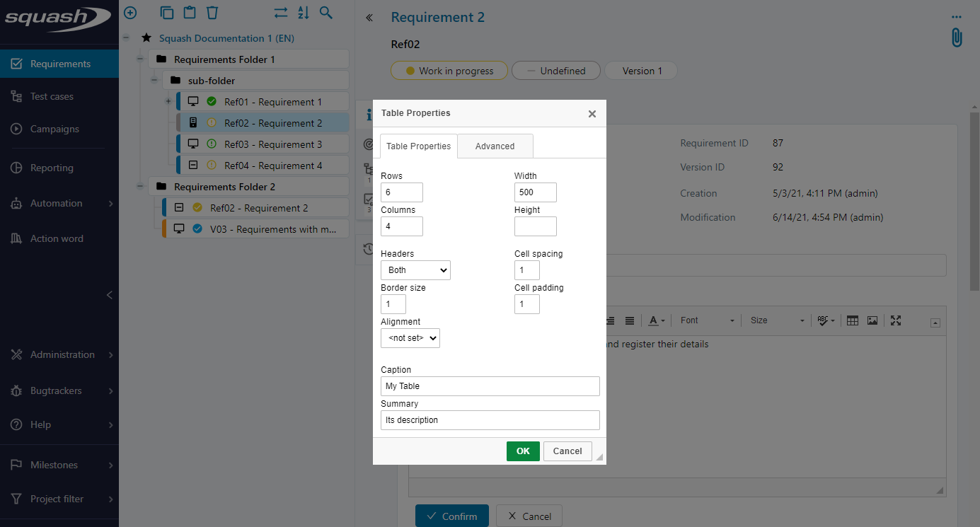Click the add new item plus icon
This screenshot has width=980, height=527.
coord(130,13)
